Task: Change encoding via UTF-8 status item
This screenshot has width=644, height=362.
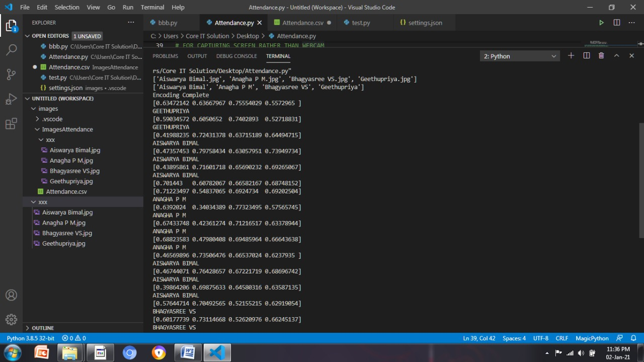Action: coord(541,338)
